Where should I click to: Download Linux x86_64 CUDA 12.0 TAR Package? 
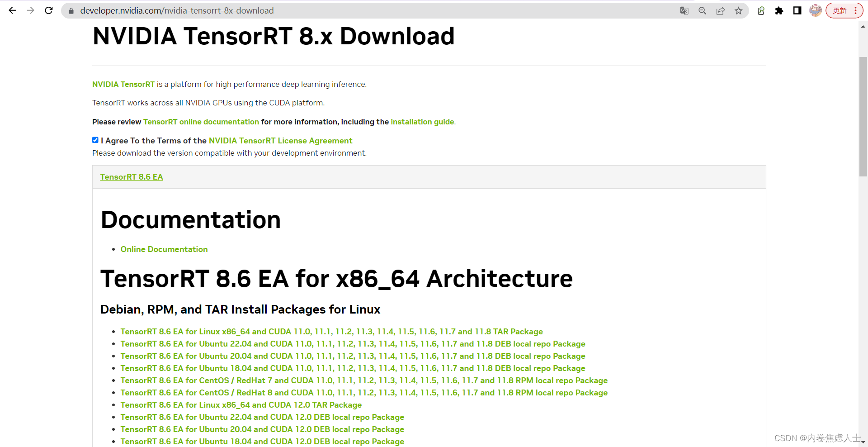(241, 405)
